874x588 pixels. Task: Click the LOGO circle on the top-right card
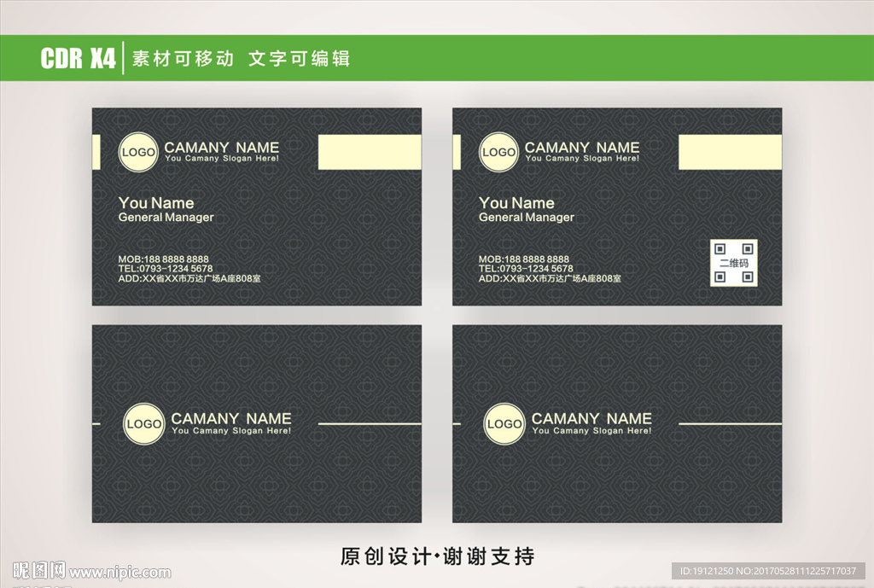point(499,153)
